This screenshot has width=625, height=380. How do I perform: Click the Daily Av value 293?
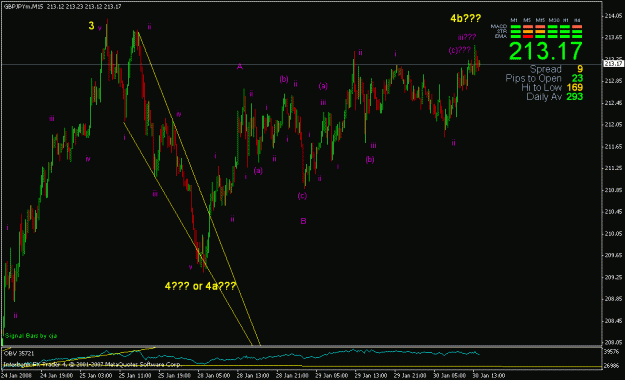575,96
